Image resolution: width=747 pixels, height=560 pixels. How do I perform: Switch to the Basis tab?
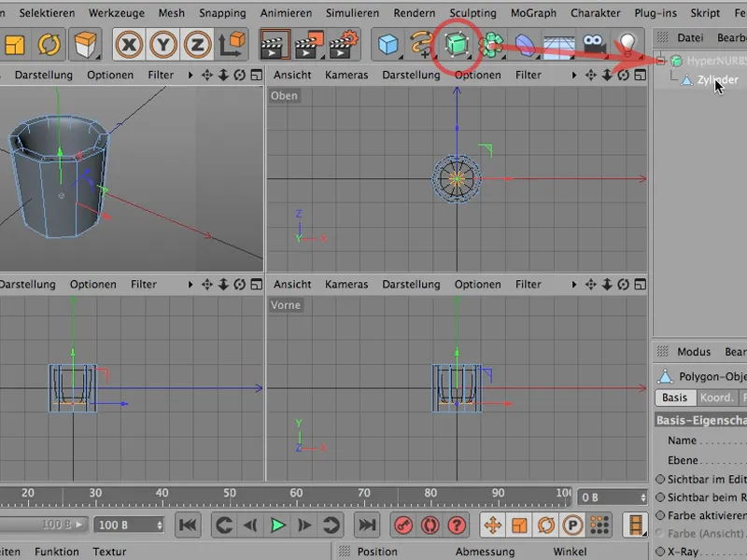click(x=674, y=398)
